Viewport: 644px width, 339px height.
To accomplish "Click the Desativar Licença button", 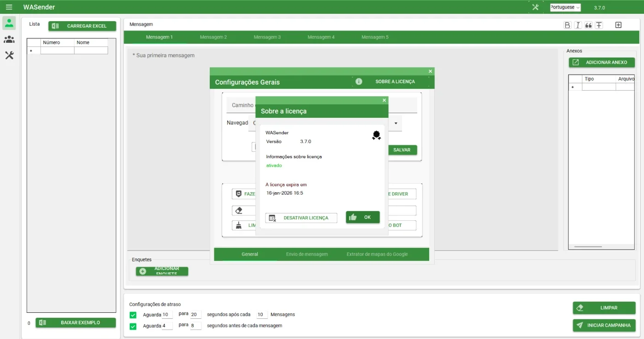I will pyautogui.click(x=301, y=218).
